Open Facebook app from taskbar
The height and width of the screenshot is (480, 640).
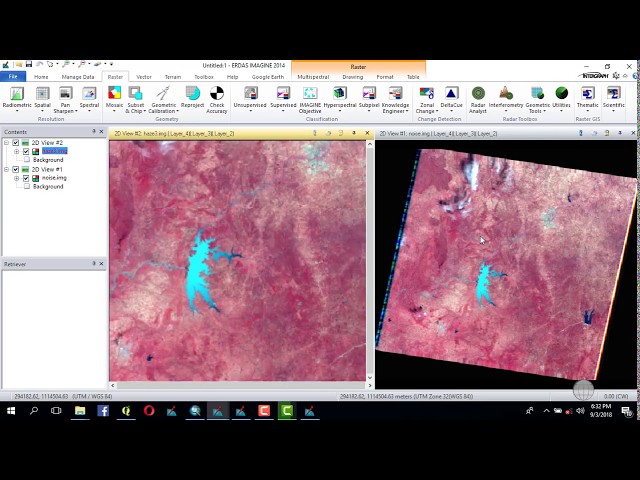pyautogui.click(x=103, y=411)
